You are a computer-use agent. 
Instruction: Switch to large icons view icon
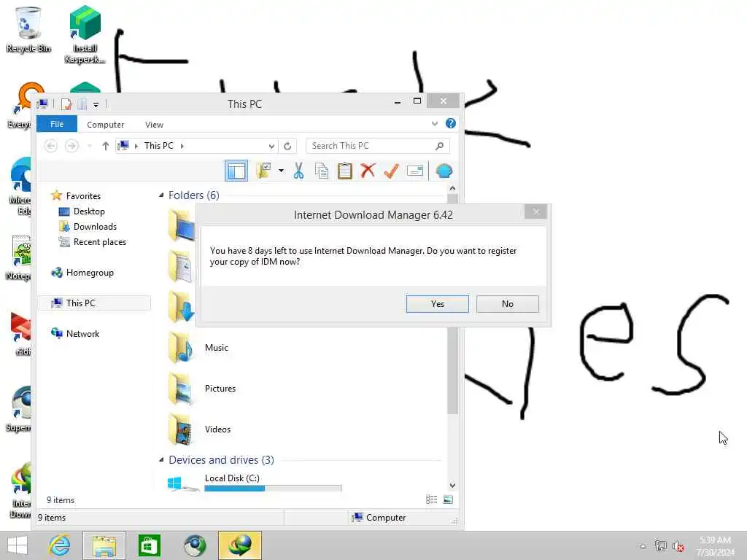tap(448, 499)
